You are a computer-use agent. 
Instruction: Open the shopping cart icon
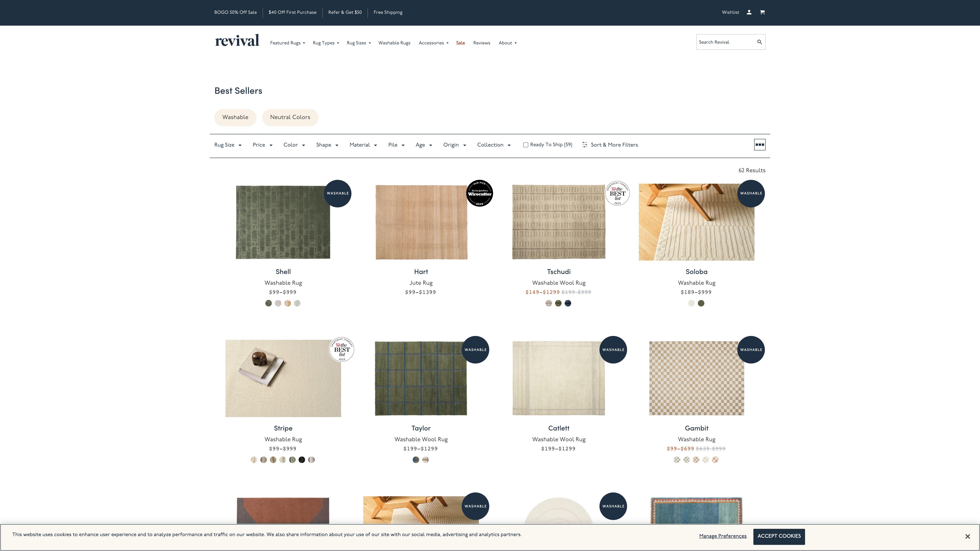pyautogui.click(x=762, y=12)
